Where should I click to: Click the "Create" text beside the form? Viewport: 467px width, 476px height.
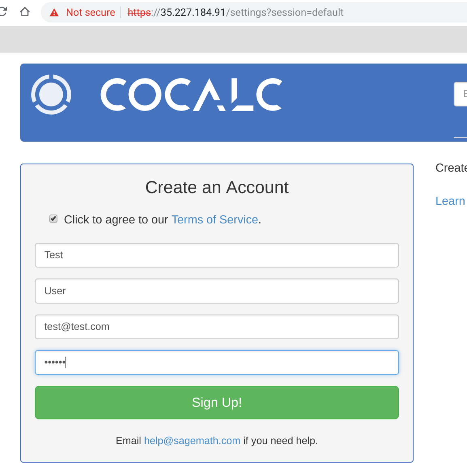(x=451, y=168)
